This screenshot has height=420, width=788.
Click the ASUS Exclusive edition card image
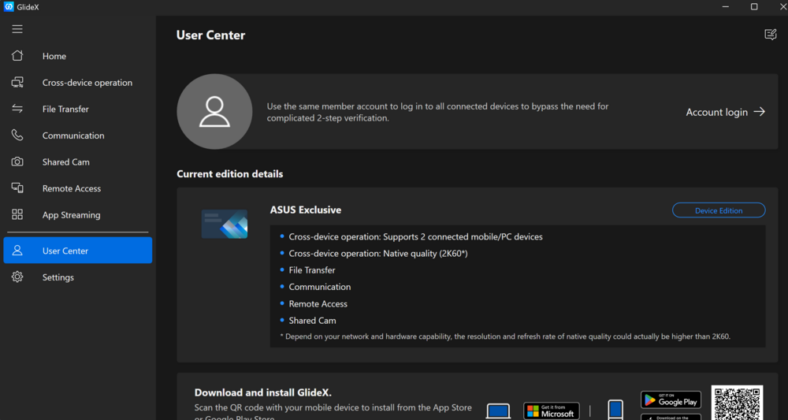point(225,224)
